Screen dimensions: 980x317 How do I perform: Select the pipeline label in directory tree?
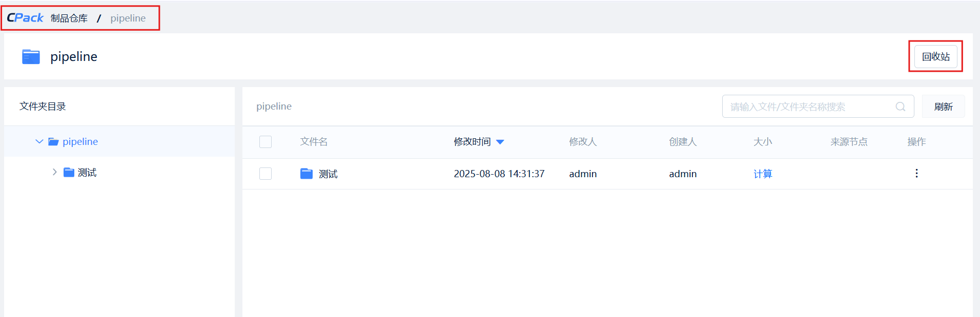(80, 142)
